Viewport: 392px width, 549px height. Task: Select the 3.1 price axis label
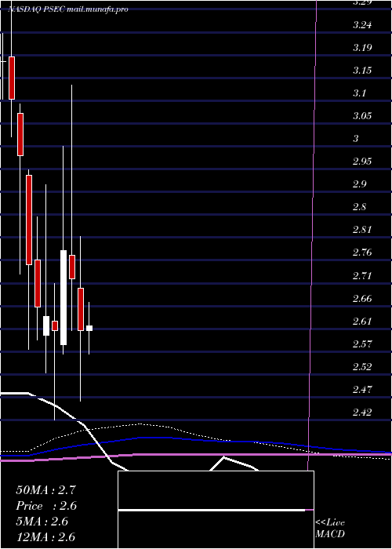pyautogui.click(x=360, y=93)
